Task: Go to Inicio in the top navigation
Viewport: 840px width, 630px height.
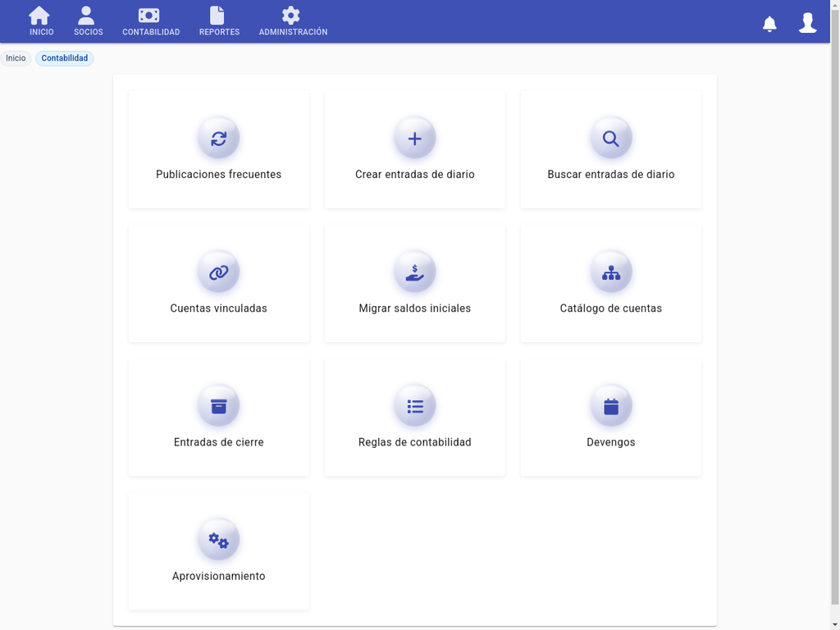Action: [x=41, y=22]
